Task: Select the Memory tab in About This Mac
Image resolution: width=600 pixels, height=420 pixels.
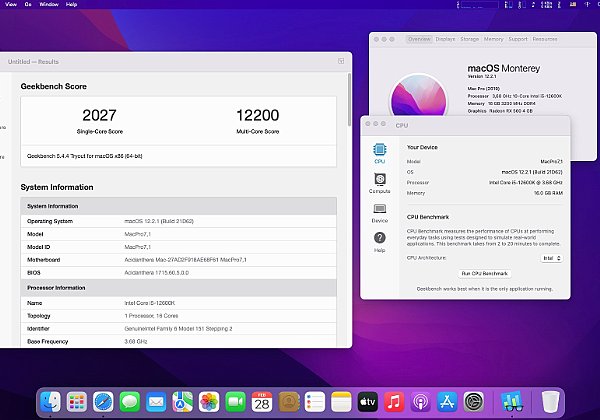Action: 494,39
